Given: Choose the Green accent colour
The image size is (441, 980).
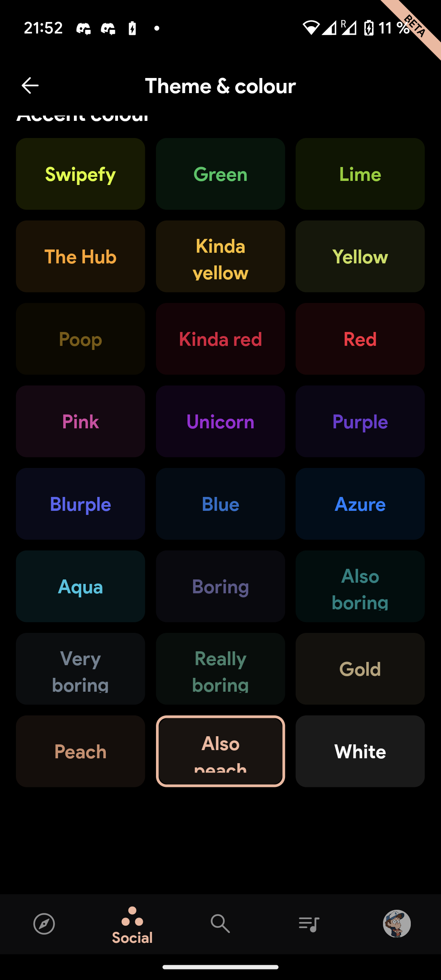Looking at the screenshot, I should [220, 174].
